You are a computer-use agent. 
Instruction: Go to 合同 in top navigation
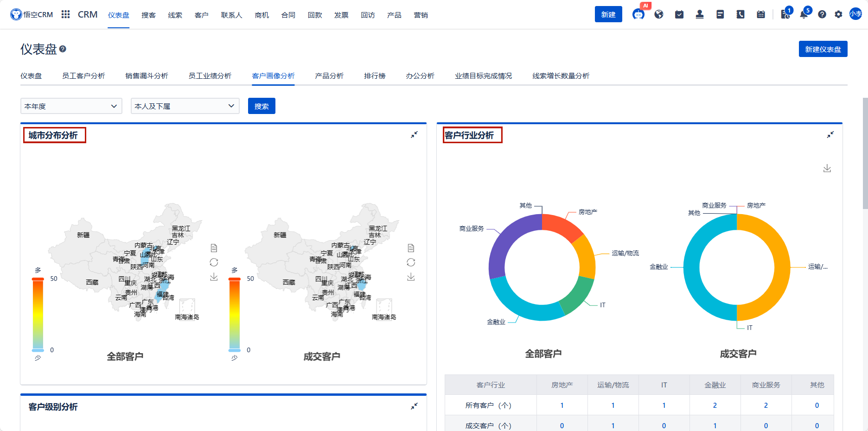pyautogui.click(x=288, y=15)
